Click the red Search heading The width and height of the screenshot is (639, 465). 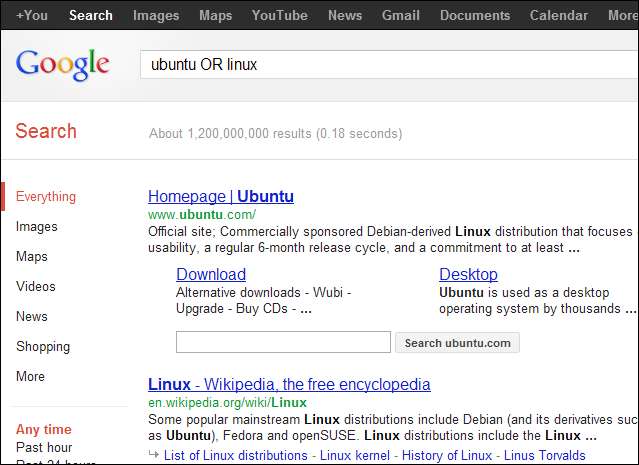pyautogui.click(x=46, y=131)
